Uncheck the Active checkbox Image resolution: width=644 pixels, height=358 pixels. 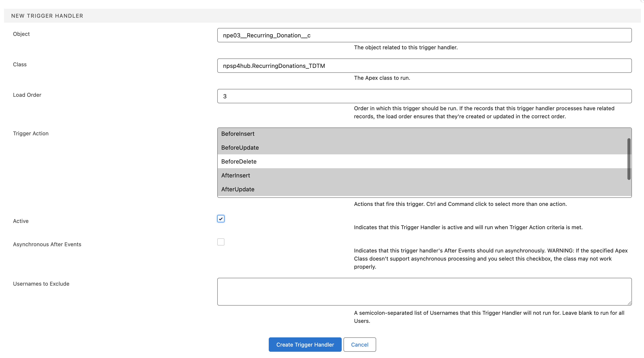(x=221, y=219)
